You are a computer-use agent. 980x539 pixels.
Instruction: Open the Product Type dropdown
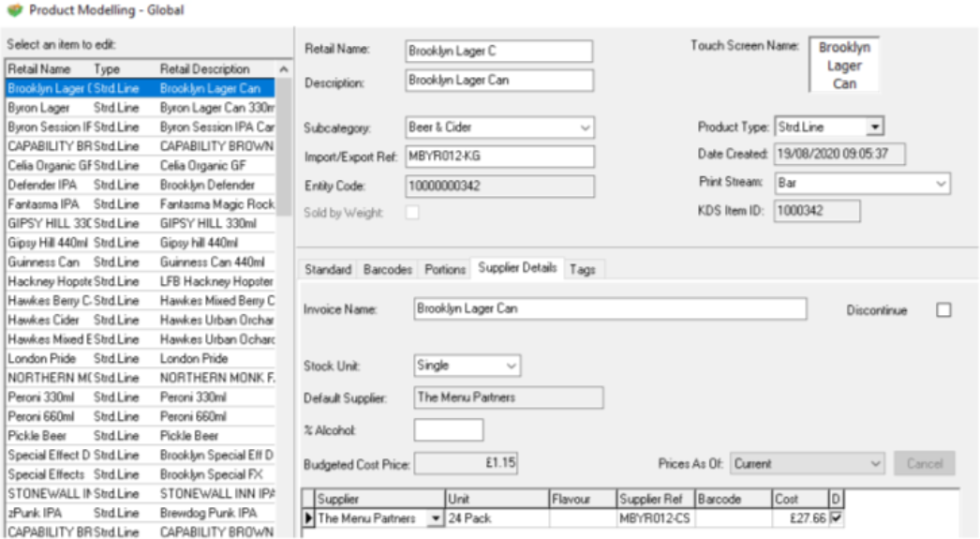point(874,127)
